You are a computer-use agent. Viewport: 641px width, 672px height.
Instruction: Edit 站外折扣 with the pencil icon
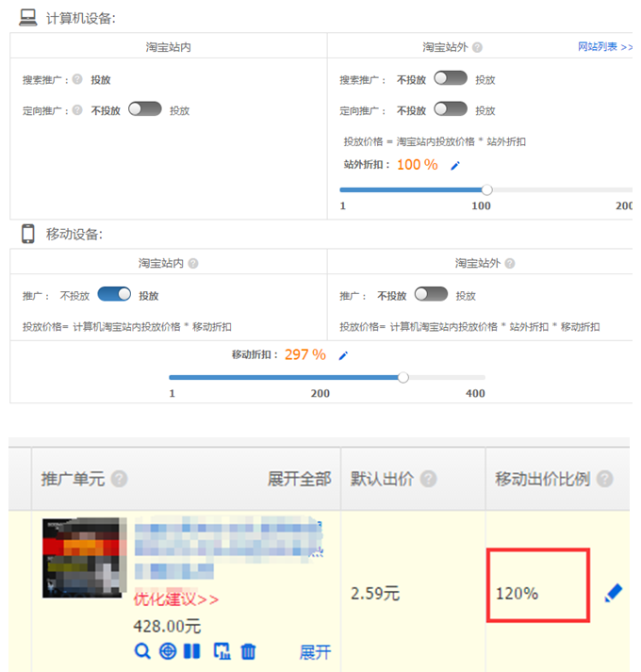point(455,166)
